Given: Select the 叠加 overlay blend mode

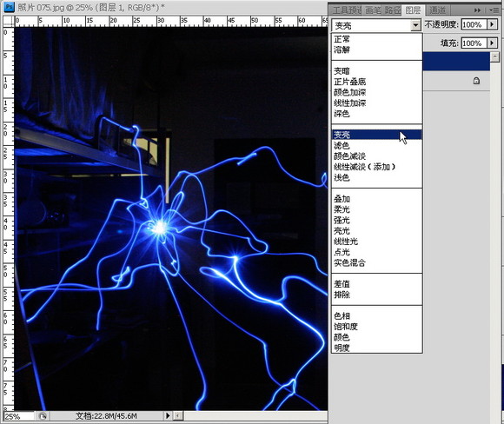Looking at the screenshot, I should pos(342,199).
